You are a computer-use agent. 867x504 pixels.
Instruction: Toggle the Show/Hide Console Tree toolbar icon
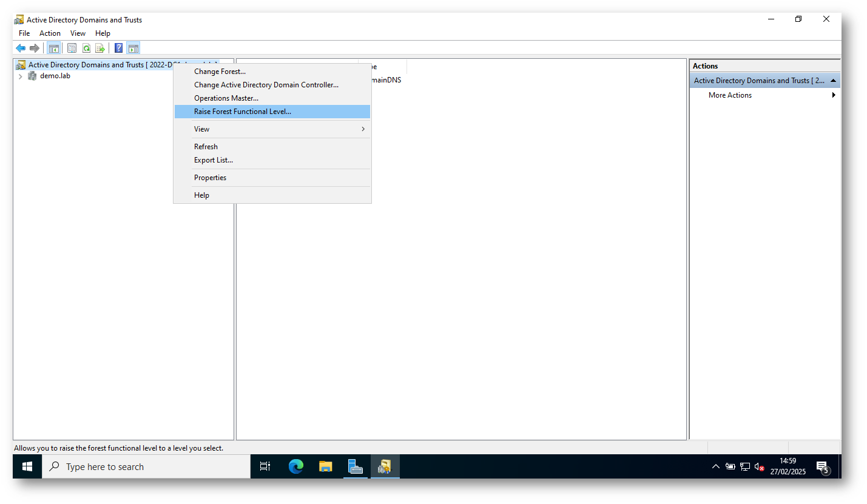click(54, 48)
